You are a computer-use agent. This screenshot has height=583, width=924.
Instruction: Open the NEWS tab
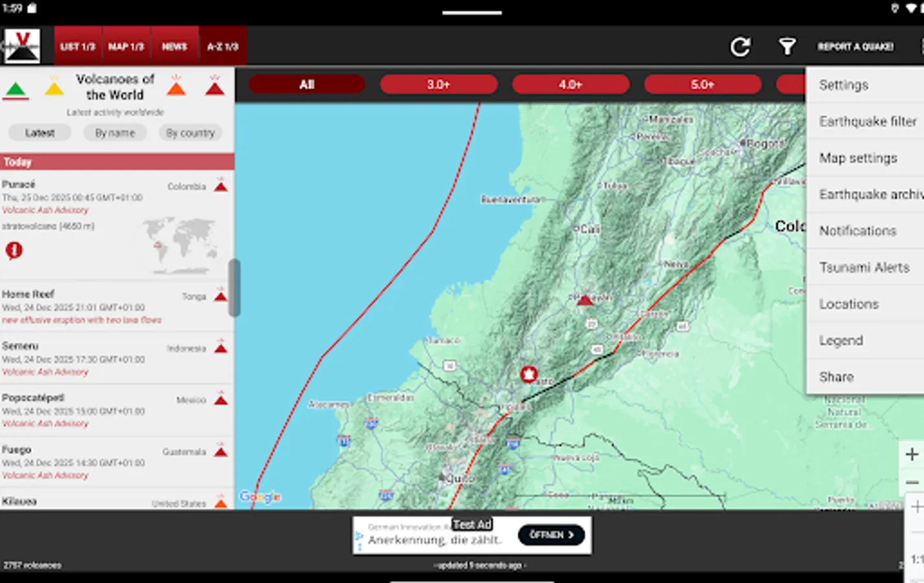(175, 45)
